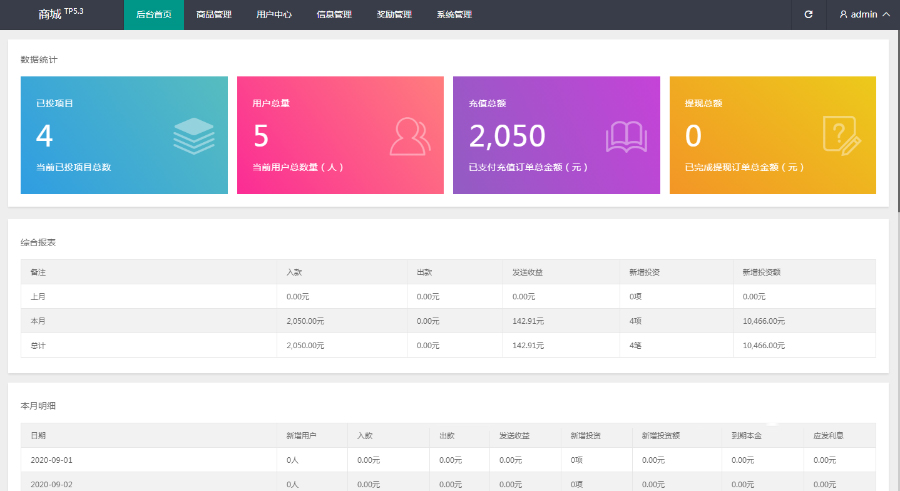Open the 系统管理 menu
Screen dimensions: 900x491
click(x=454, y=15)
